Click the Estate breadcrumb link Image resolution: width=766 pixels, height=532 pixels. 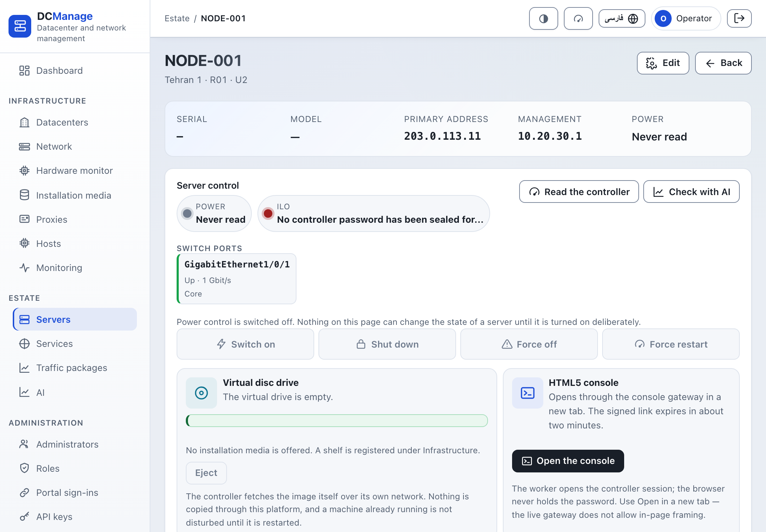pyautogui.click(x=177, y=18)
